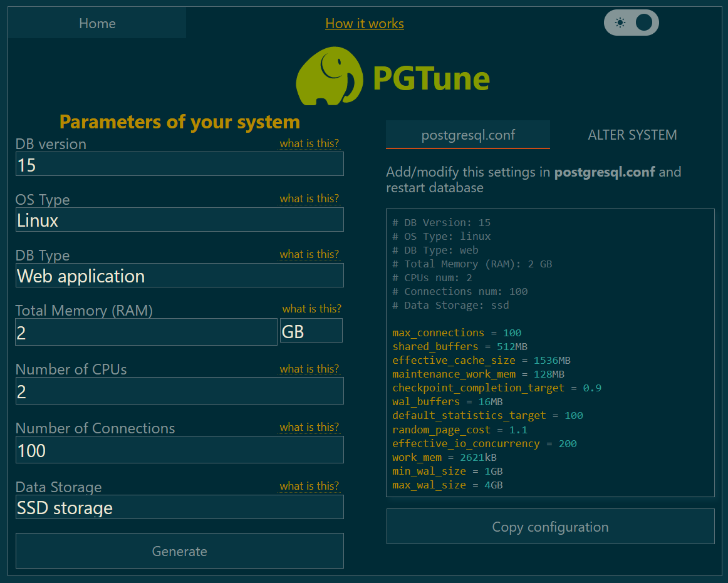Go to the Home menu item

coord(97,24)
